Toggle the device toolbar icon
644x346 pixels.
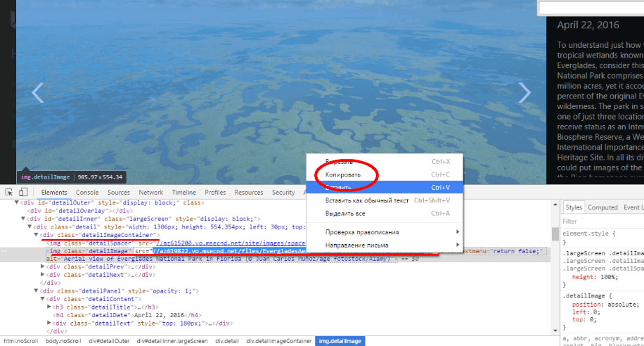(x=23, y=192)
